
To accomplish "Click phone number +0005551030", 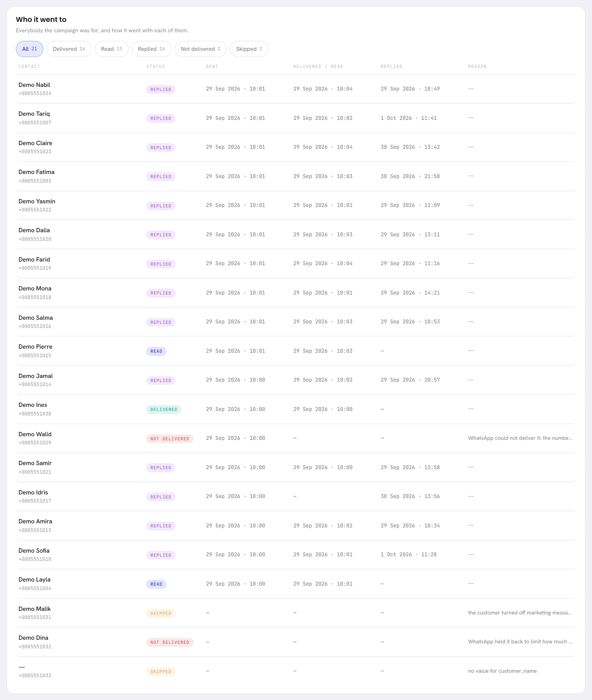I will (35, 414).
